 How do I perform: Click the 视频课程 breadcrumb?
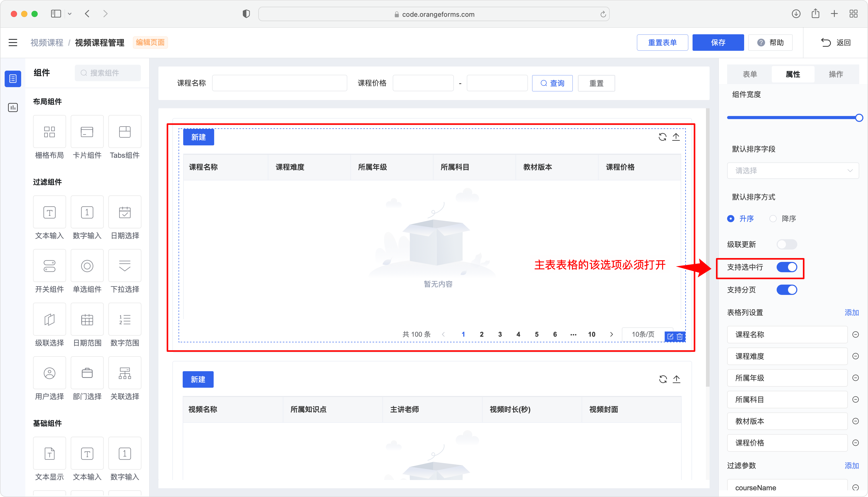point(47,43)
